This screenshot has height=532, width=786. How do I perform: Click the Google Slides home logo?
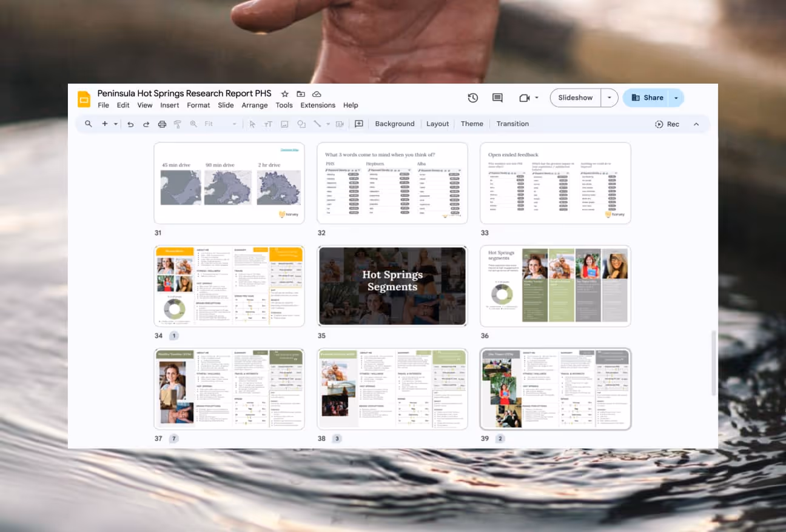[x=84, y=99]
